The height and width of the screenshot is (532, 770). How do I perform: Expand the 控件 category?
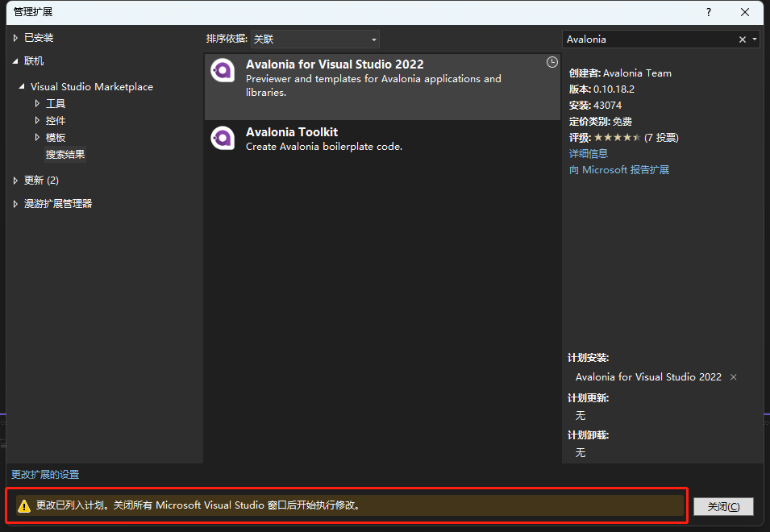coord(37,120)
